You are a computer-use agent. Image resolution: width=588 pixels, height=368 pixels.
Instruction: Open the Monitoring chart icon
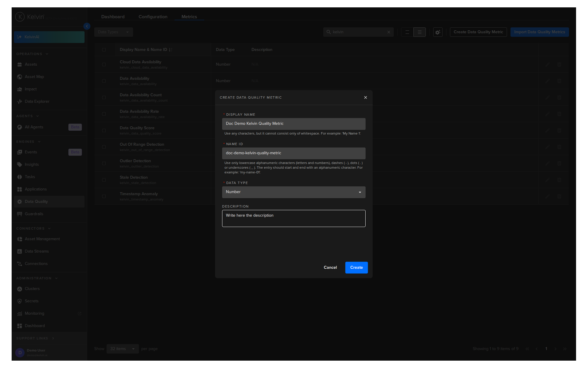tap(20, 314)
